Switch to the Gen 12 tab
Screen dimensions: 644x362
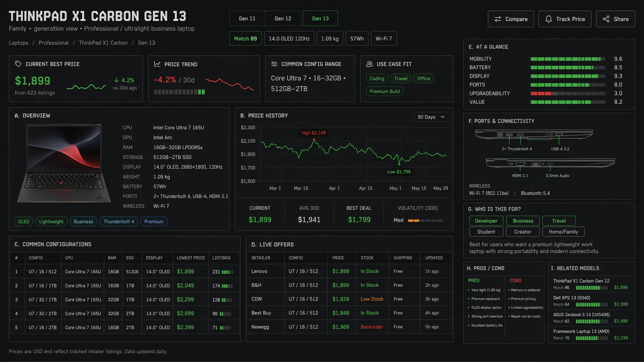pyautogui.click(x=283, y=18)
